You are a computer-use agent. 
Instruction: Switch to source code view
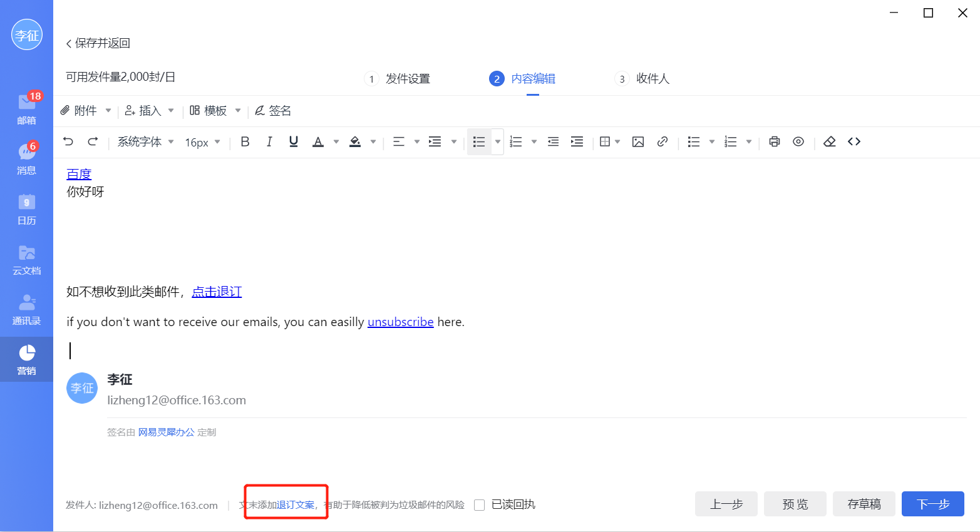tap(854, 141)
